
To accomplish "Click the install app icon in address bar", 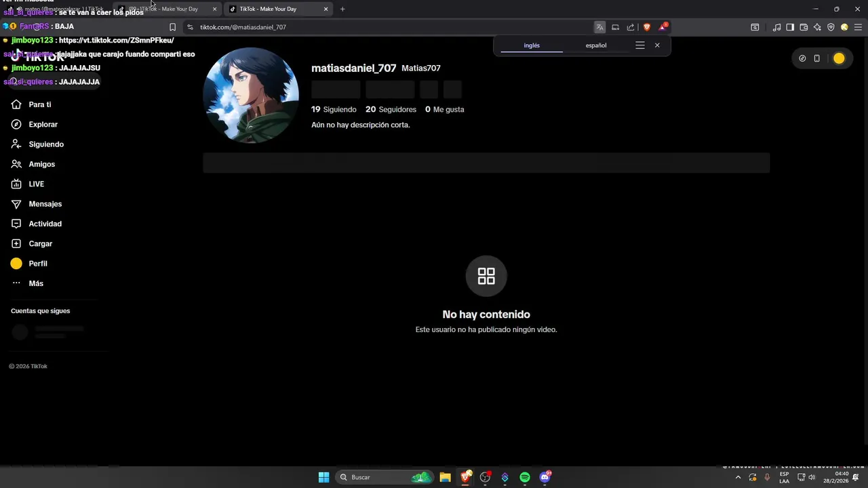I will point(615,27).
